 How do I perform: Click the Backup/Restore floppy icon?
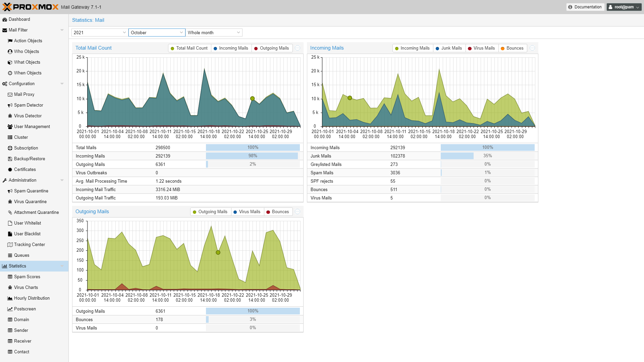(10, 159)
